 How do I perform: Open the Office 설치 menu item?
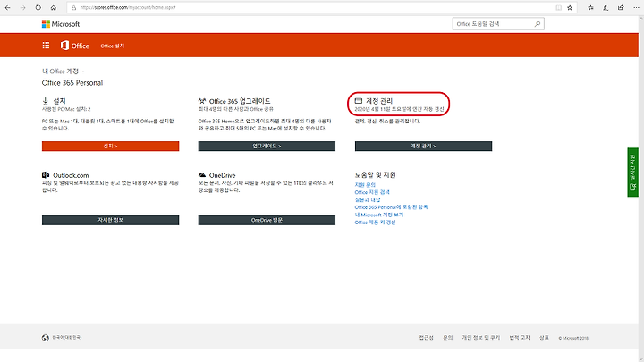click(113, 46)
